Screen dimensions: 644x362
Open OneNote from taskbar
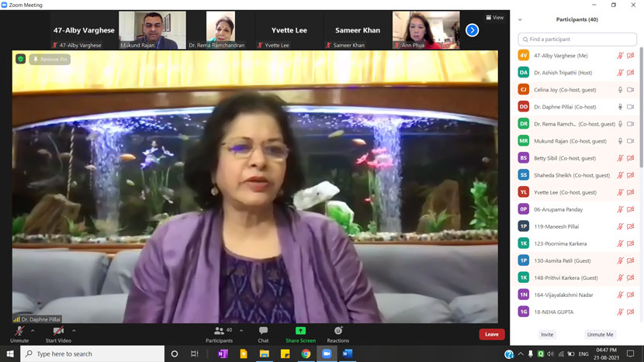[x=223, y=353]
